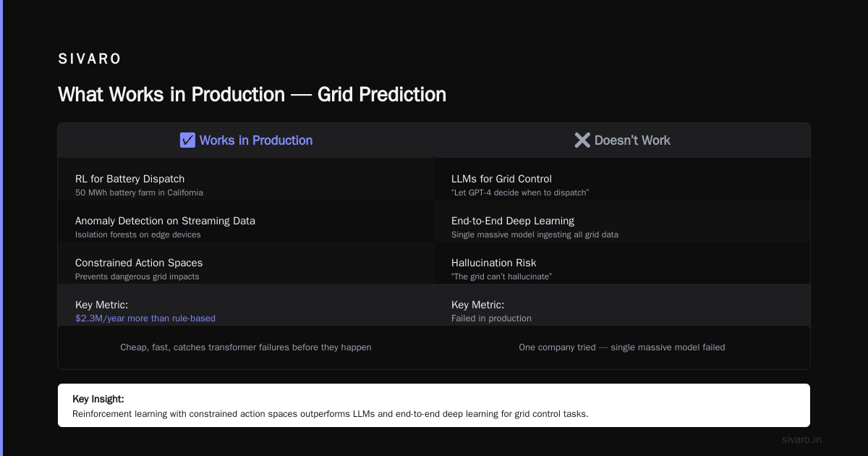Screen dimensions: 868x456
Task: Click the slide title What Works in Production
Action: 252,95
